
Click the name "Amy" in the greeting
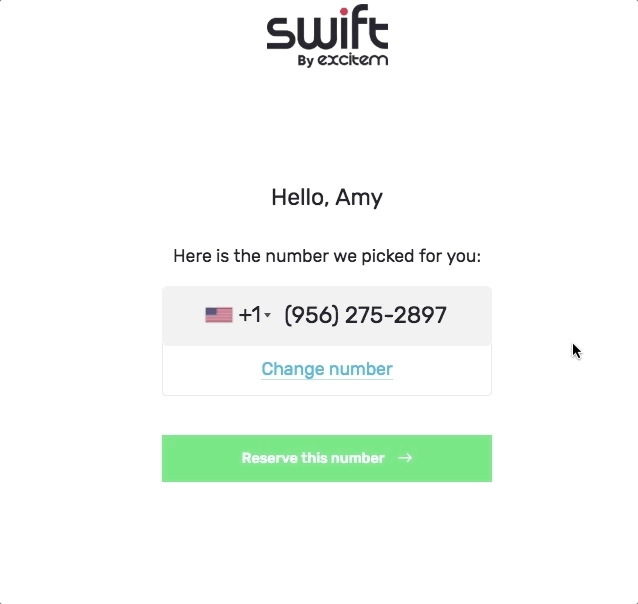(359, 198)
